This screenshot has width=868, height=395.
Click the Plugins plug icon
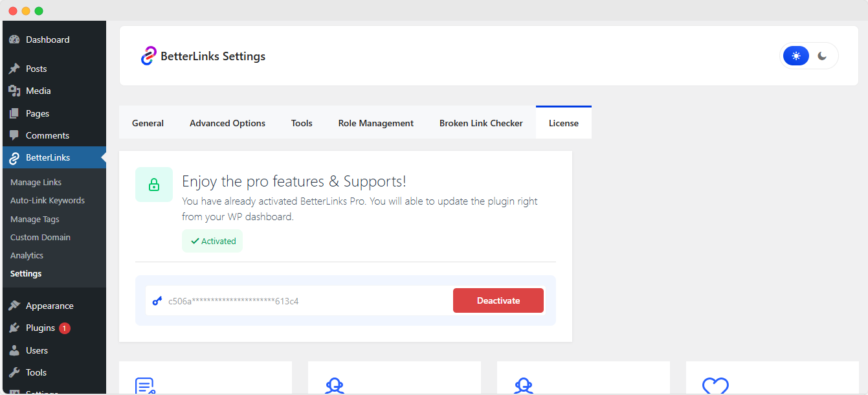click(14, 328)
